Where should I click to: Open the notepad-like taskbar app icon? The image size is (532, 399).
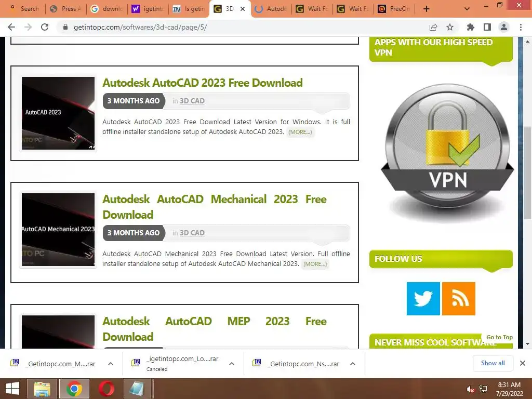(137, 389)
